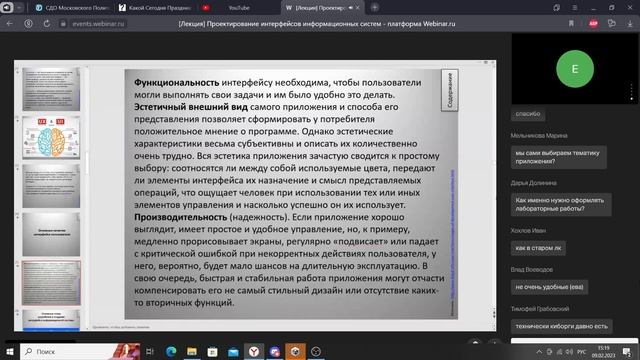Open the browser sidebar icon at top-left
Viewport: 640px width, 360px height.
click(7, 7)
